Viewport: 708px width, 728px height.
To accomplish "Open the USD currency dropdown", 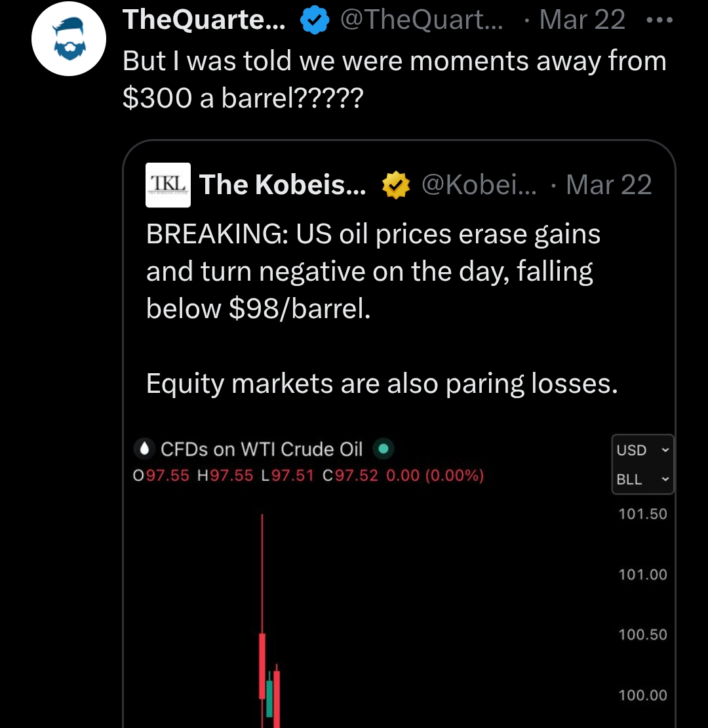I will pyautogui.click(x=642, y=450).
